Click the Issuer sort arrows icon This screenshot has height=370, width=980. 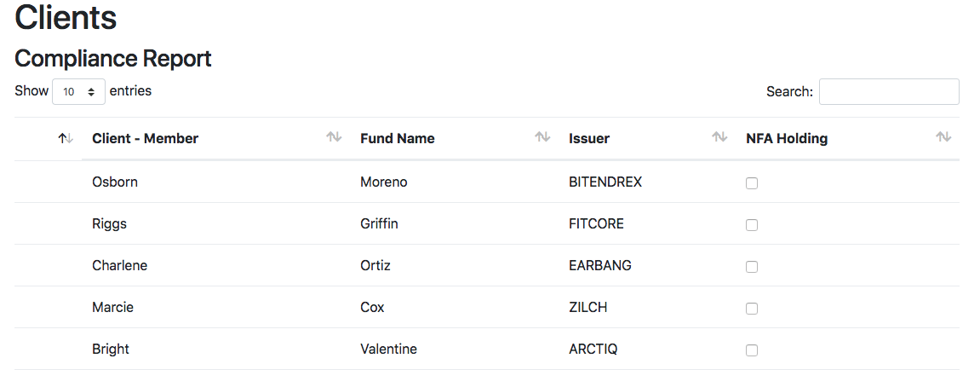[x=719, y=136]
